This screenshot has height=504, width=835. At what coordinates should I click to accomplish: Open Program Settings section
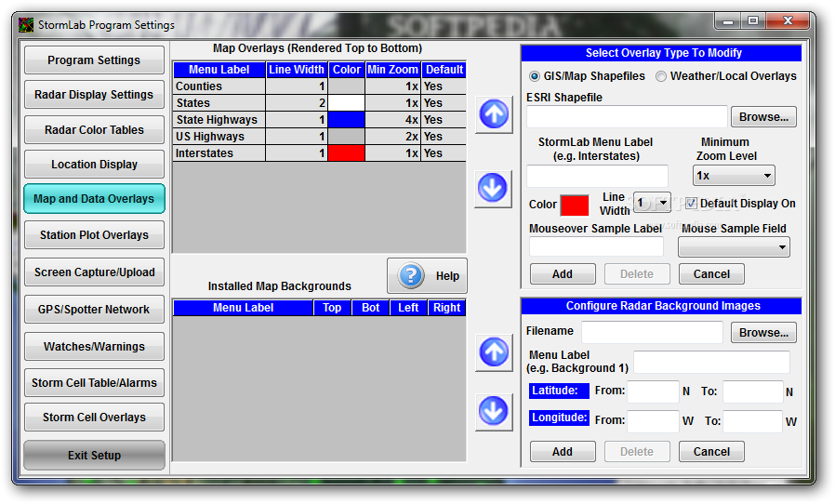click(x=94, y=60)
